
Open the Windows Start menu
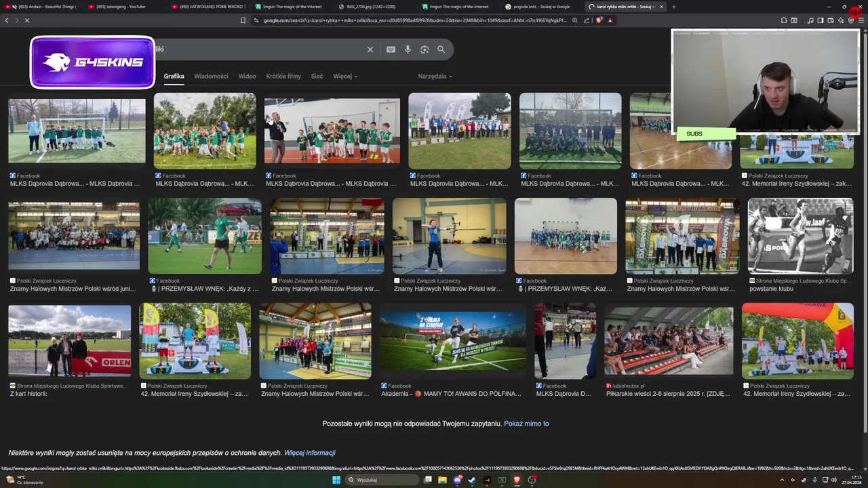[x=336, y=480]
